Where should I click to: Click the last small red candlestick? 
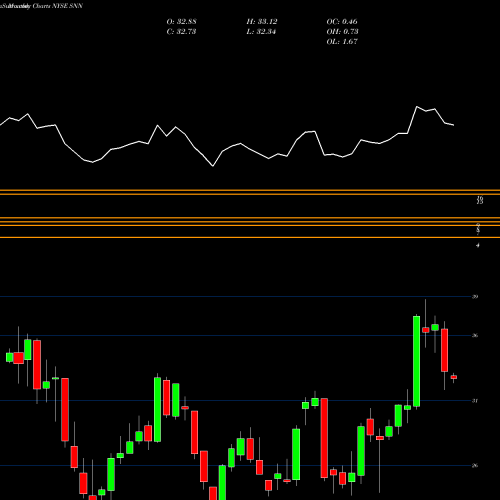[x=454, y=377]
